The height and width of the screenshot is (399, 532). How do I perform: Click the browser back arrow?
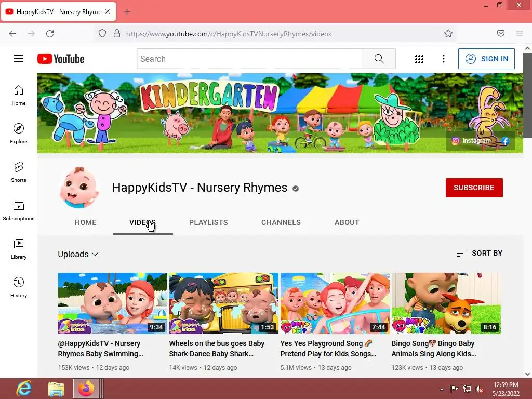click(12, 34)
